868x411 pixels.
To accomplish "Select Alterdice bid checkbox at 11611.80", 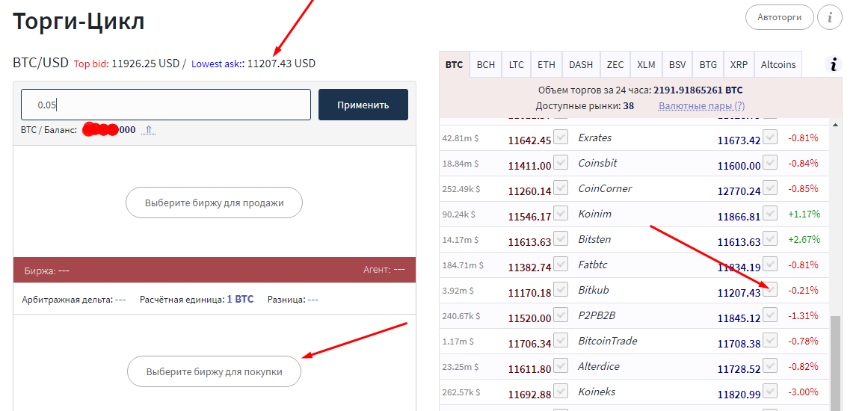I will click(561, 366).
